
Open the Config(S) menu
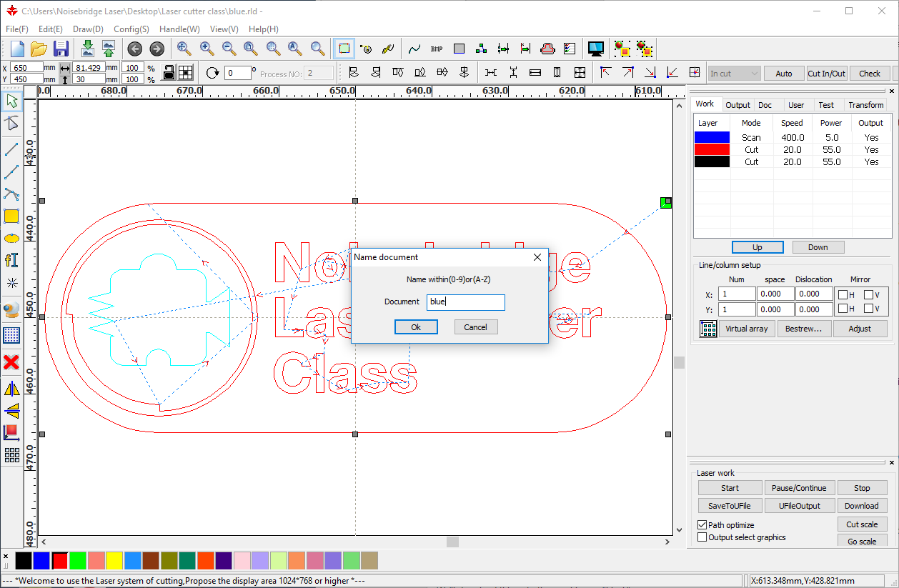131,29
